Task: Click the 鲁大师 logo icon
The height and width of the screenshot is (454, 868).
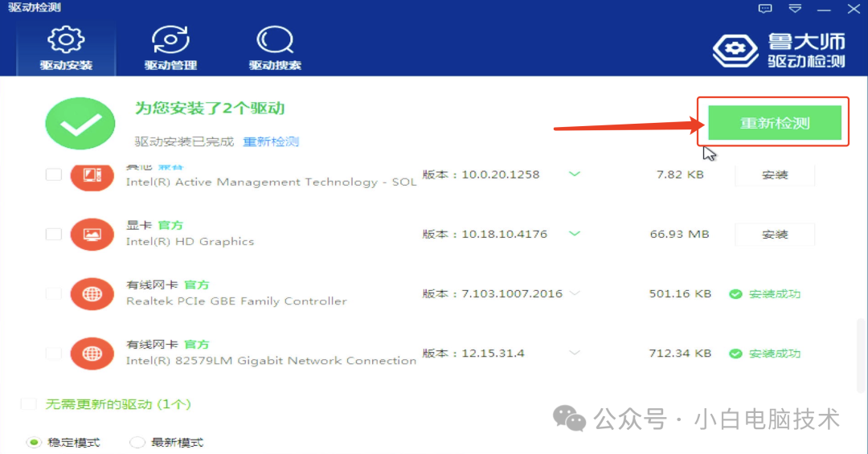Action: coord(735,50)
